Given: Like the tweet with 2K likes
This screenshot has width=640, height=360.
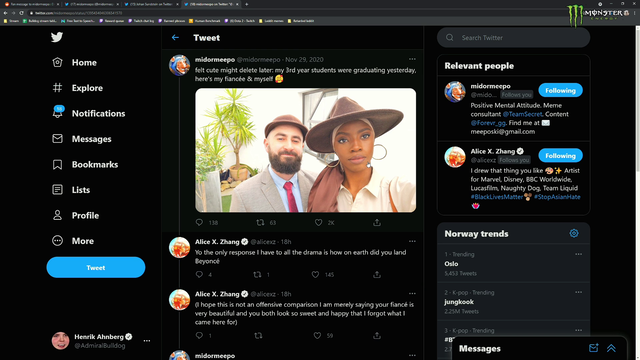Looking at the screenshot, I should click(318, 222).
